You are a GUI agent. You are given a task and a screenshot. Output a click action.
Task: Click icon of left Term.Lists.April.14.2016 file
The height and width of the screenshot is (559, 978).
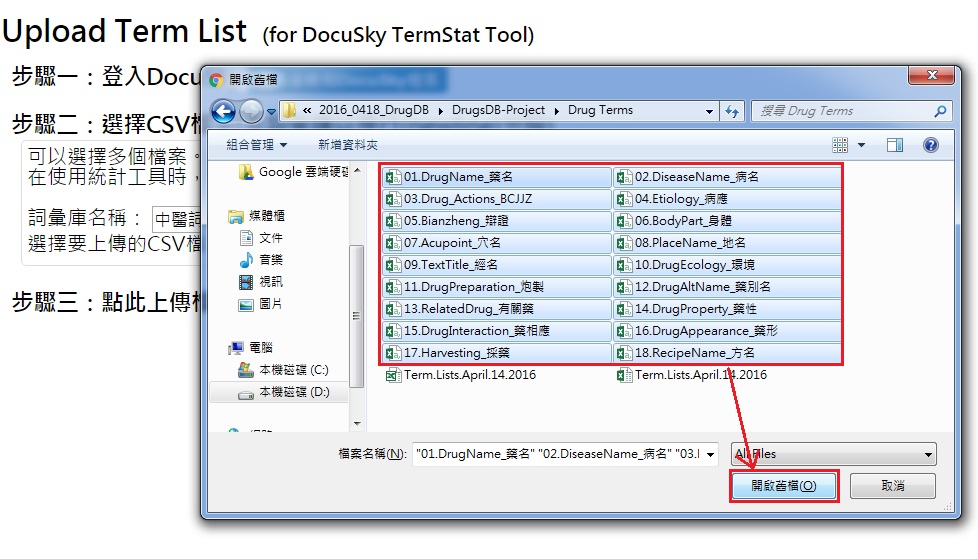(x=393, y=375)
